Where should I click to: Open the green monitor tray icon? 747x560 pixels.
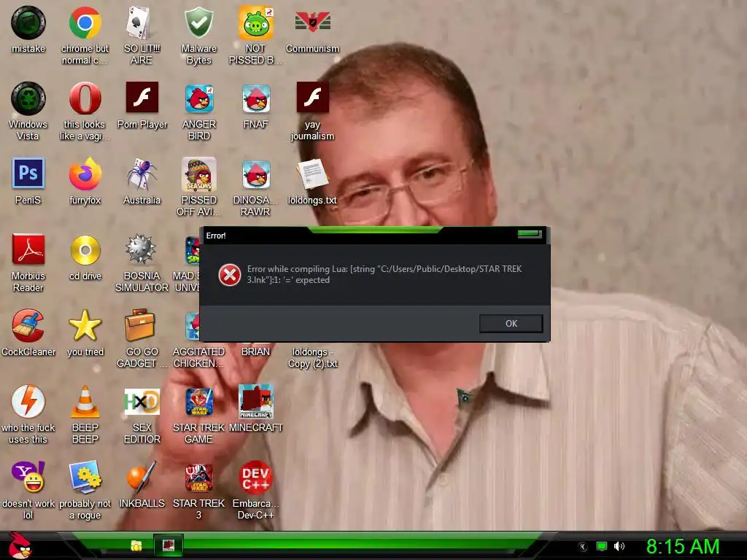602,546
